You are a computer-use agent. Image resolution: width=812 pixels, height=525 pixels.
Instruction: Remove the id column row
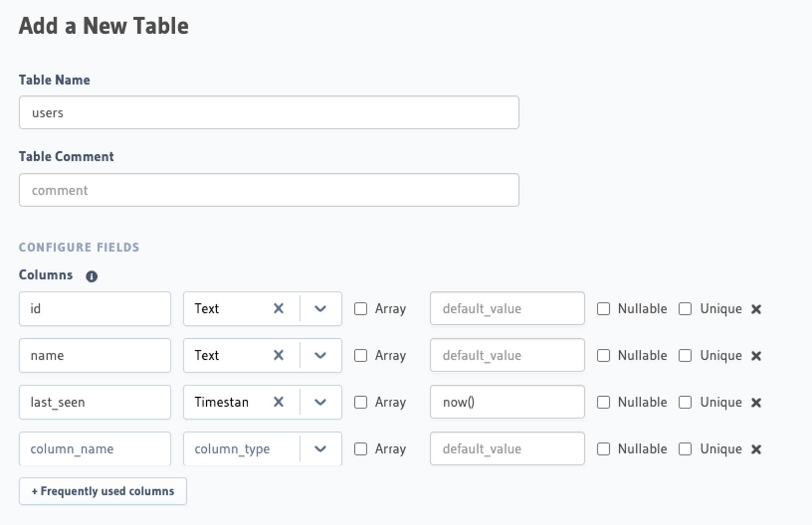pyautogui.click(x=756, y=309)
